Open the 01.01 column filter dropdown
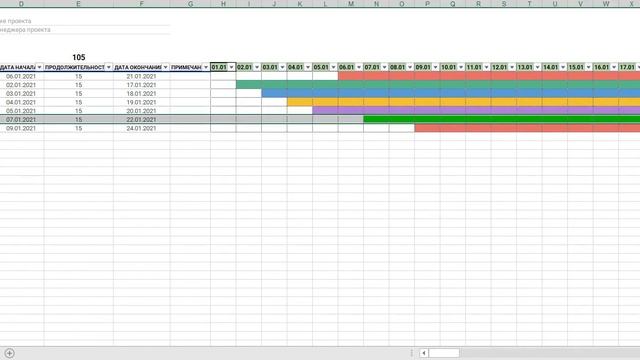 (x=231, y=67)
